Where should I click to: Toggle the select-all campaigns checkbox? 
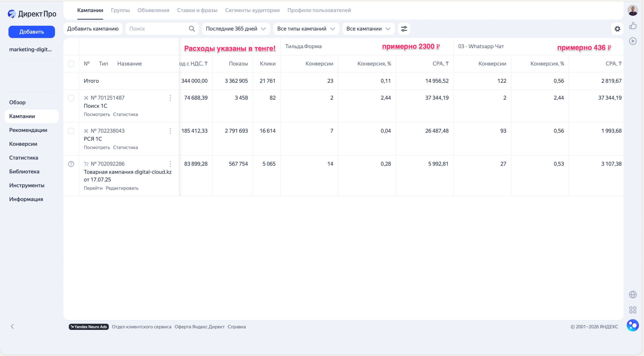71,64
